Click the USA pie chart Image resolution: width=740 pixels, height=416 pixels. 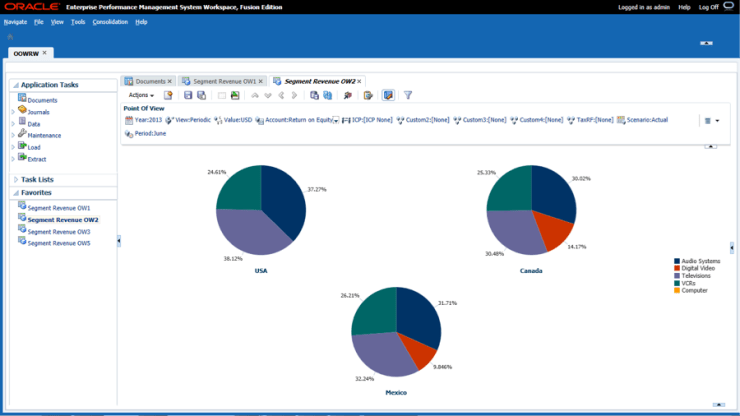click(x=261, y=210)
